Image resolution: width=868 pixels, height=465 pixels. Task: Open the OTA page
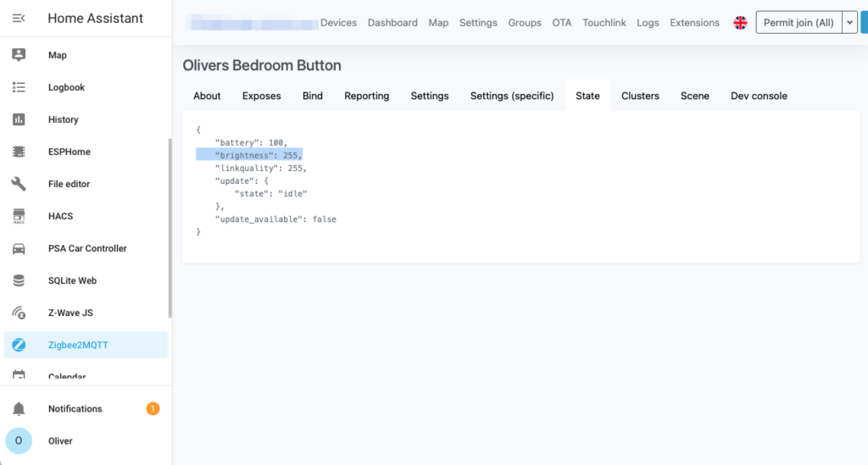[x=561, y=23]
